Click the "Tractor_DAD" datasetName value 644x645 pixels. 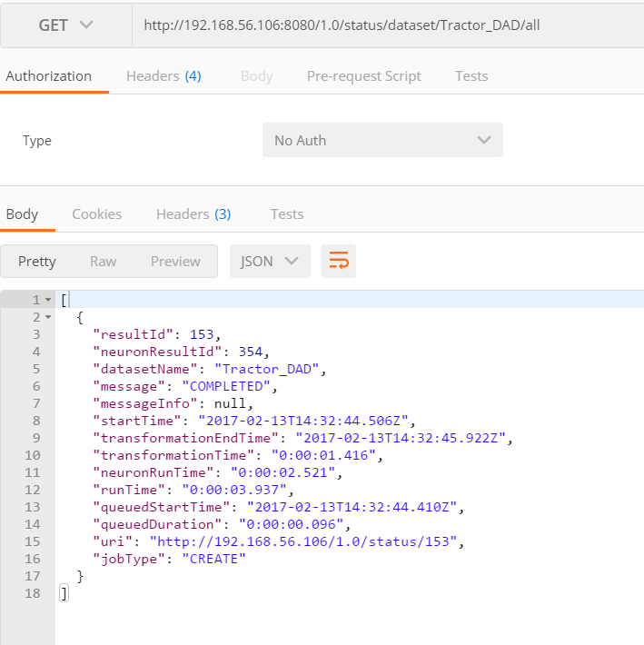point(266,369)
